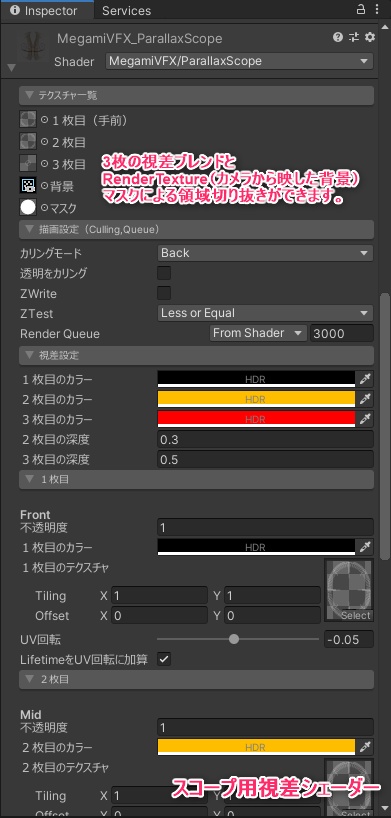Open object picker for マスク texture
The width and height of the screenshot is (391, 818).
coord(44,208)
